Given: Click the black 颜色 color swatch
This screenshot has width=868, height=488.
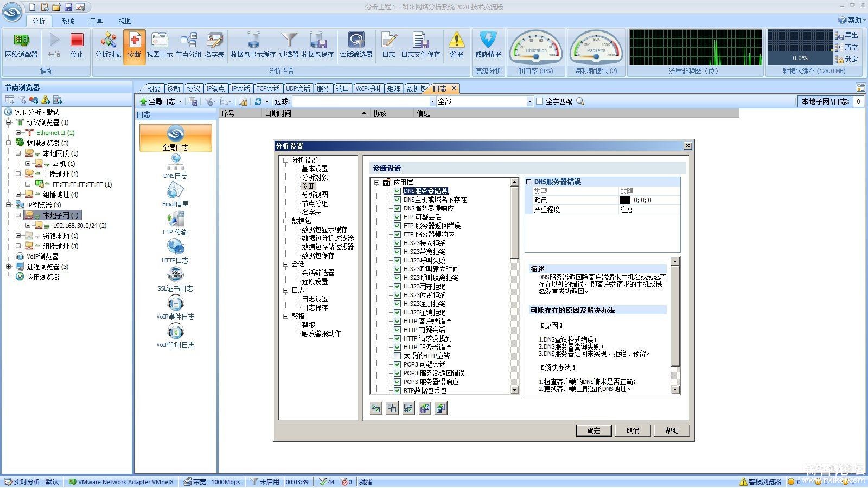Looking at the screenshot, I should [x=625, y=200].
